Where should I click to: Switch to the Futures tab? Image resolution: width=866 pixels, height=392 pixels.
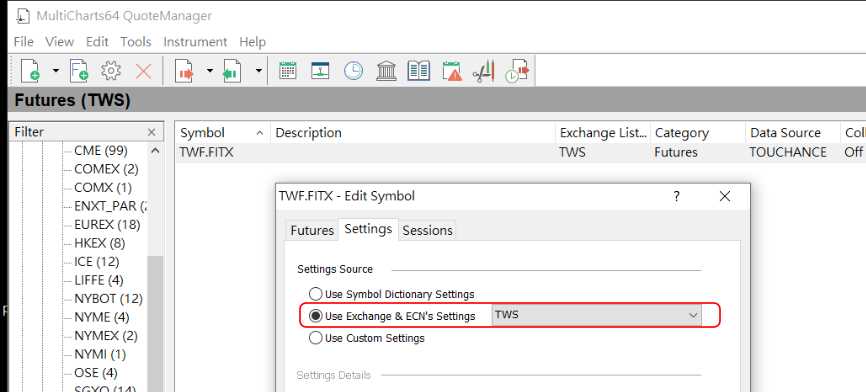(312, 230)
